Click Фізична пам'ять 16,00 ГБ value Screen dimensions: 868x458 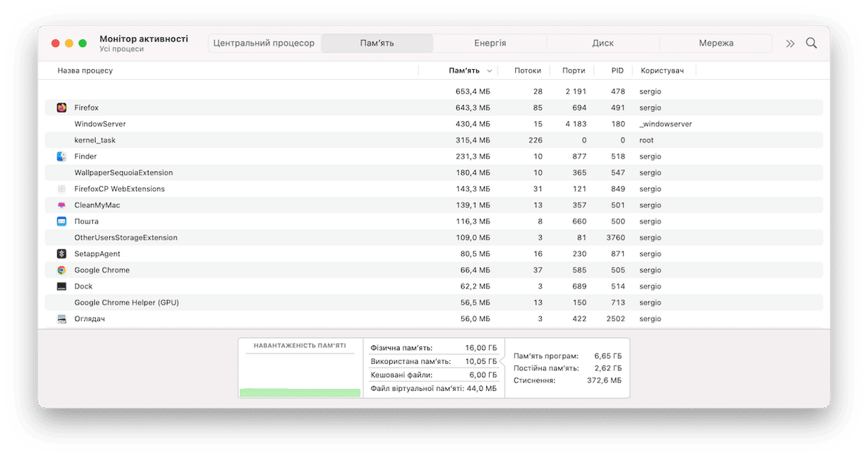[x=481, y=348]
